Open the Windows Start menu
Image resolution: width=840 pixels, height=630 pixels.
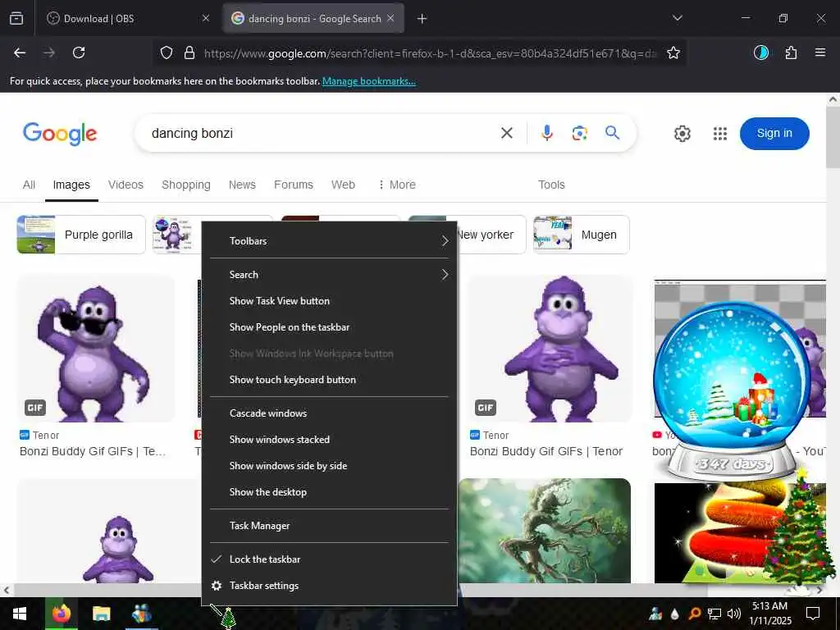coord(20,614)
